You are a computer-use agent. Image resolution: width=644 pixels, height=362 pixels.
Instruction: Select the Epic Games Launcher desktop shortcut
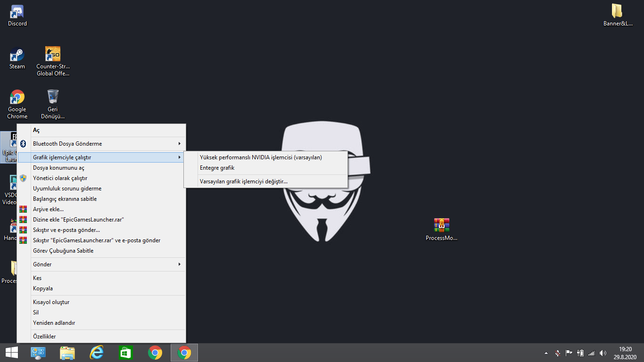click(9, 147)
